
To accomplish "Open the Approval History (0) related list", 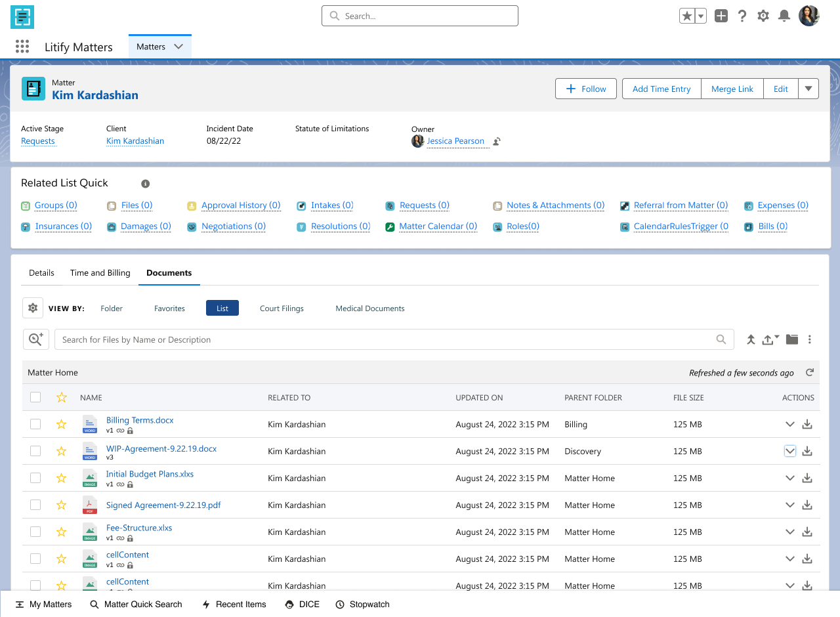I will tap(241, 205).
